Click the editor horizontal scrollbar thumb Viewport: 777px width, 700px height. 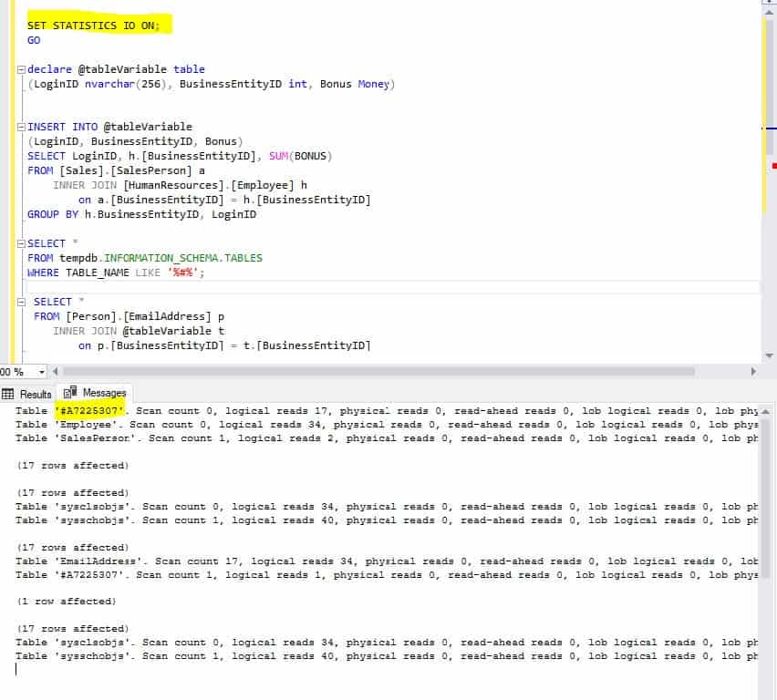coord(378,371)
